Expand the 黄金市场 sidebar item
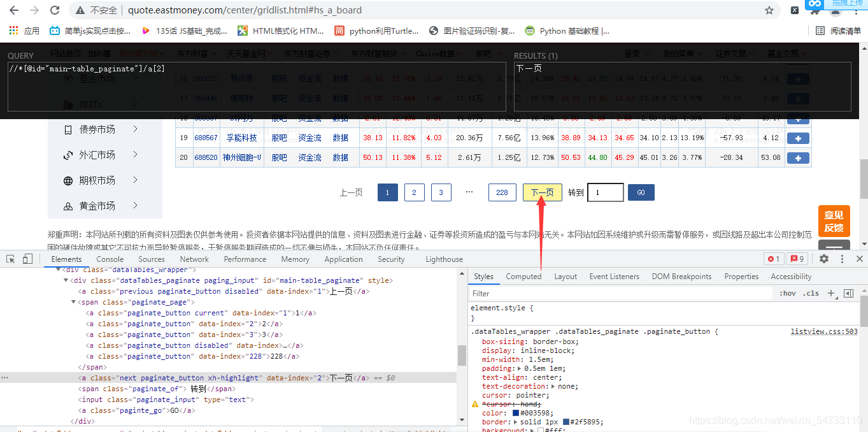This screenshot has height=432, width=868. (136, 206)
